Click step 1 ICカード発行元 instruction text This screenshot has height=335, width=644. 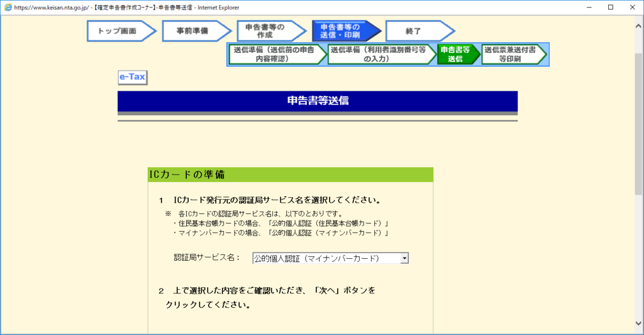click(271, 200)
